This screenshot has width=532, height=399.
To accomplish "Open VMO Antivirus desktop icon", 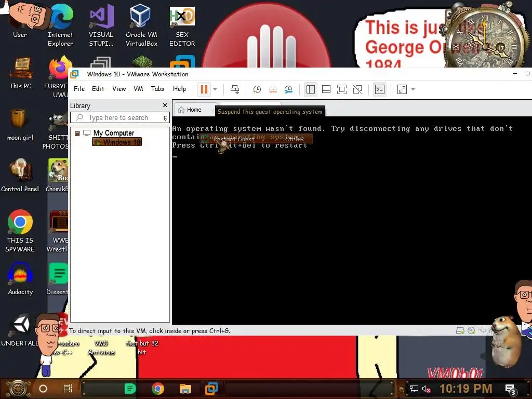I will pos(101,347).
